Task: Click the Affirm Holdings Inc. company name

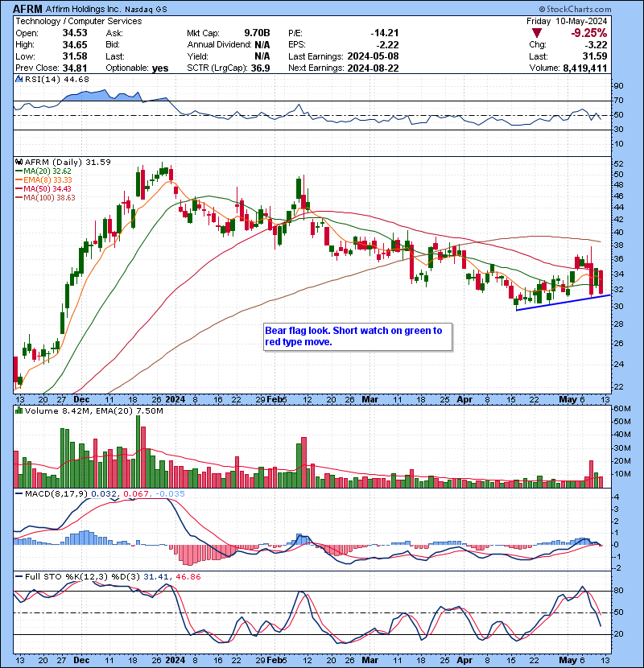Action: 83,9
